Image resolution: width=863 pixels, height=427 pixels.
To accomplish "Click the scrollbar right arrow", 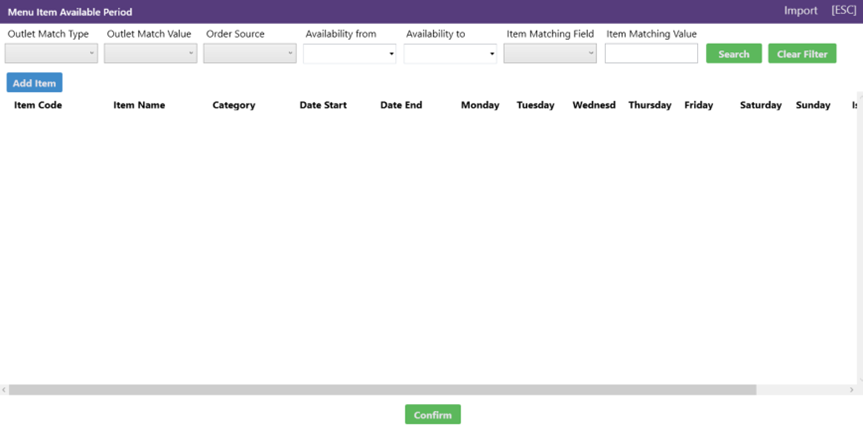I will [x=858, y=389].
